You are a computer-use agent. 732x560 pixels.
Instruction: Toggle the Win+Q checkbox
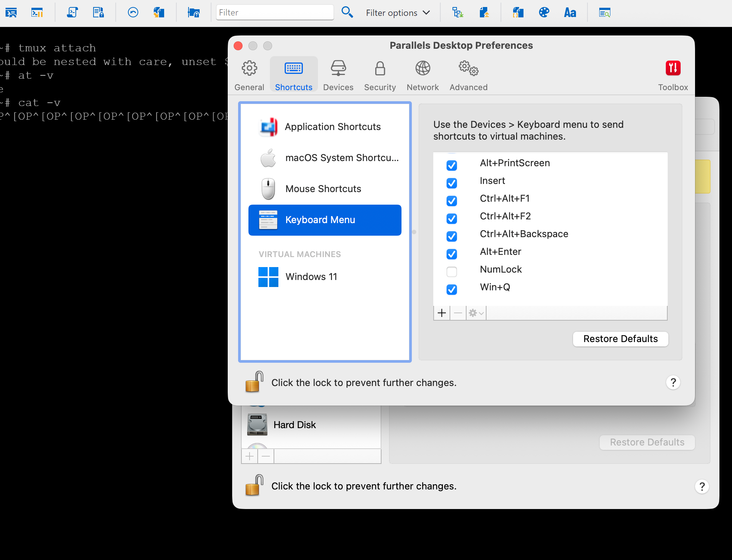[452, 289]
